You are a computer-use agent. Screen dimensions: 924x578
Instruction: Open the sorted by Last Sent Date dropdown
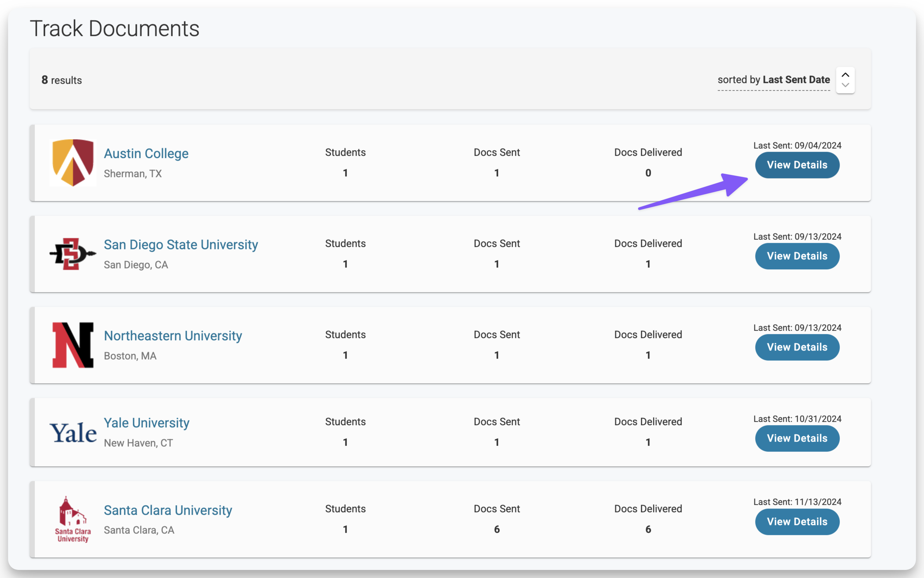tap(773, 80)
